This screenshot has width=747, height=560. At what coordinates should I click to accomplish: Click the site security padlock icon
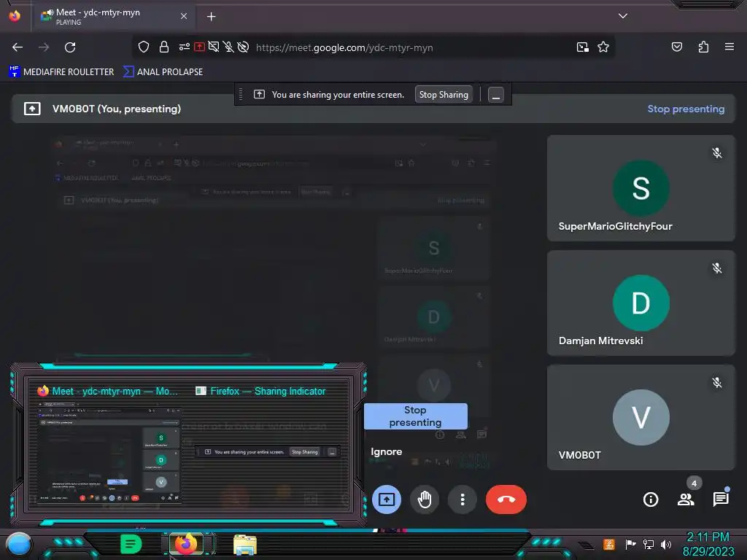164,47
